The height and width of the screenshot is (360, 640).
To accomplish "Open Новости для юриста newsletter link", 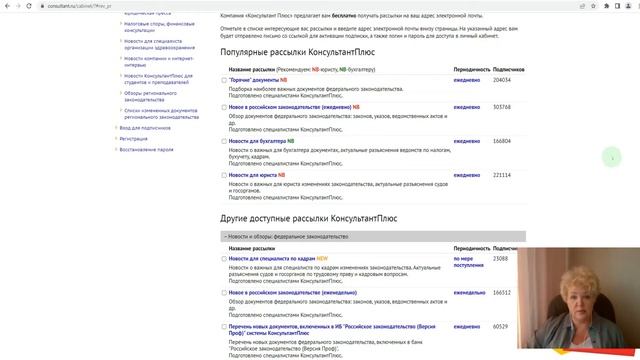I will (253, 175).
